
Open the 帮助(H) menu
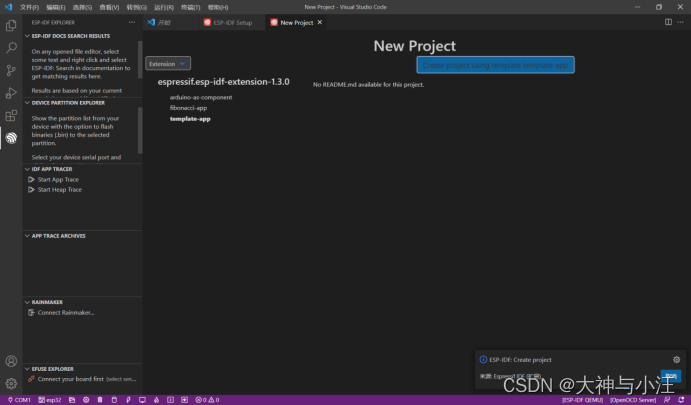pos(218,7)
